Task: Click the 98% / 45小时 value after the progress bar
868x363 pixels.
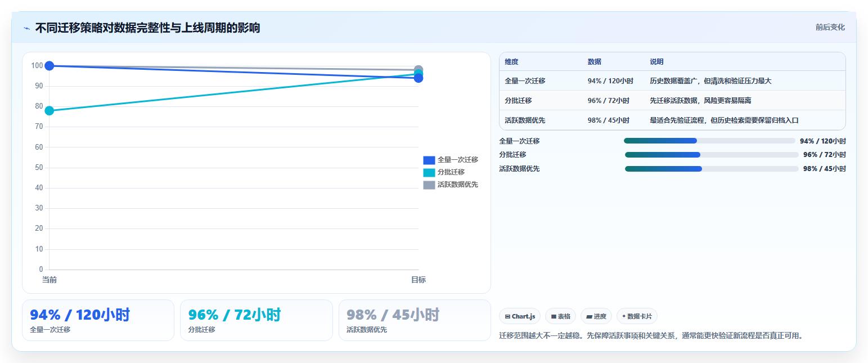Action: coord(825,169)
